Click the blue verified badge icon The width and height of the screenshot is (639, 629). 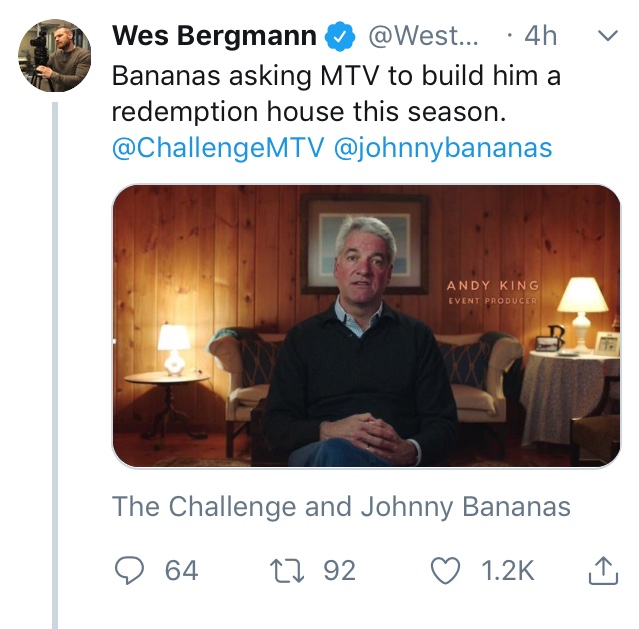pyautogui.click(x=340, y=36)
